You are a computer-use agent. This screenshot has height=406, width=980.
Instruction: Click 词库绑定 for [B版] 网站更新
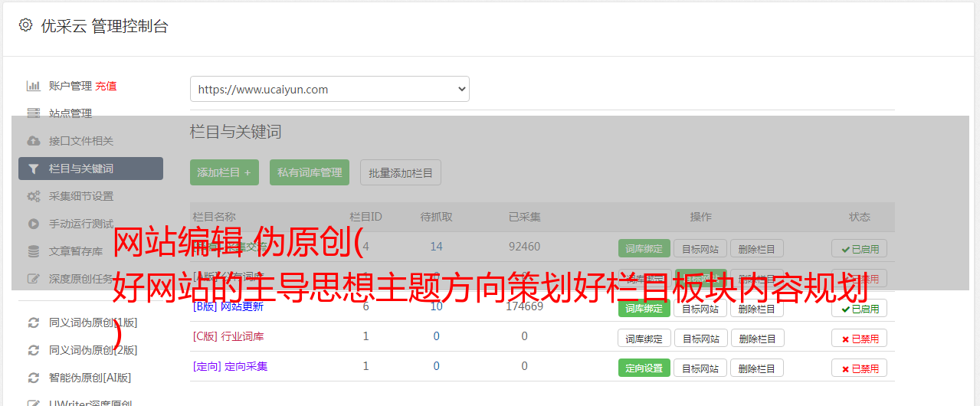pos(644,308)
